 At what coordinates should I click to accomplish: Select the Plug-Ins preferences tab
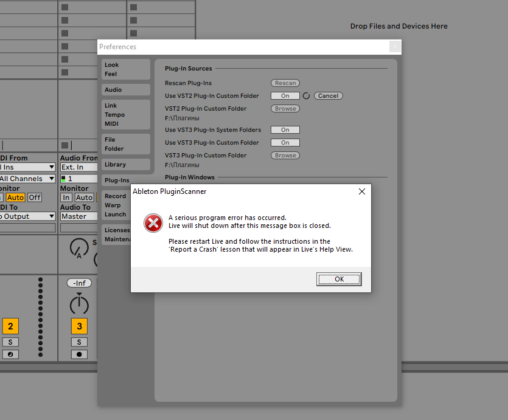pos(117,181)
